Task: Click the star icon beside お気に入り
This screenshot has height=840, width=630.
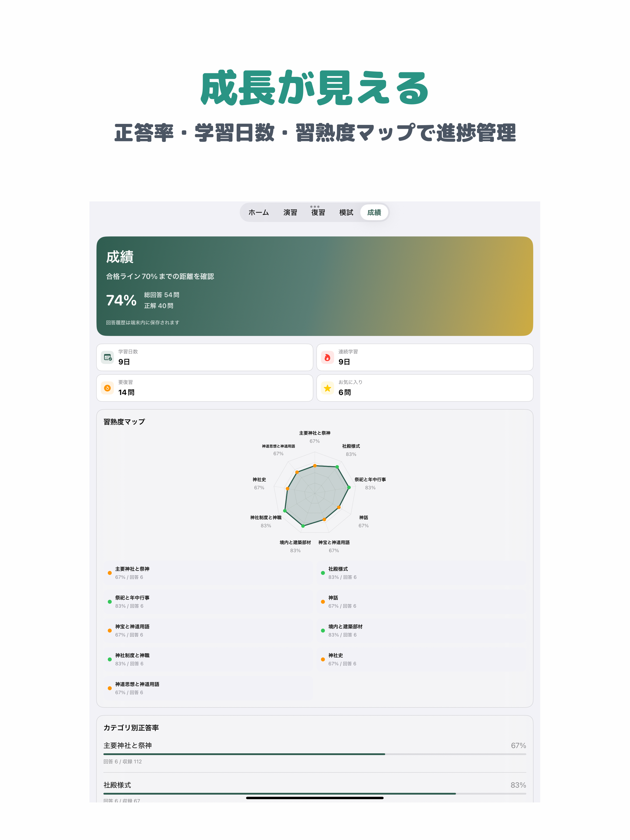Action: pos(327,388)
